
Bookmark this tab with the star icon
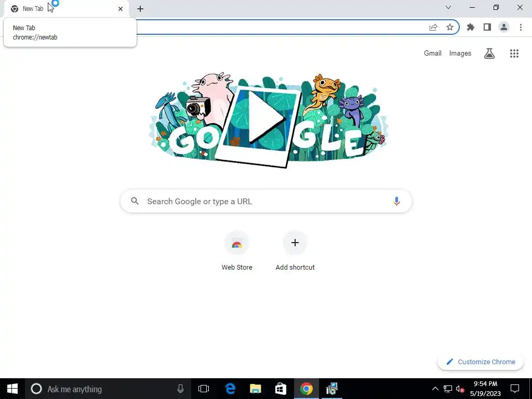point(450,27)
